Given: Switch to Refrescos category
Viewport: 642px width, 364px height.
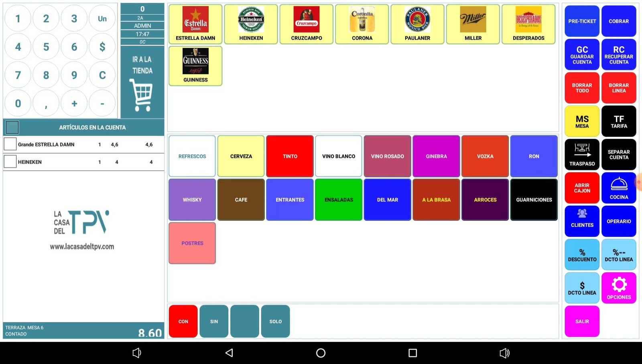Looking at the screenshot, I should tap(192, 156).
